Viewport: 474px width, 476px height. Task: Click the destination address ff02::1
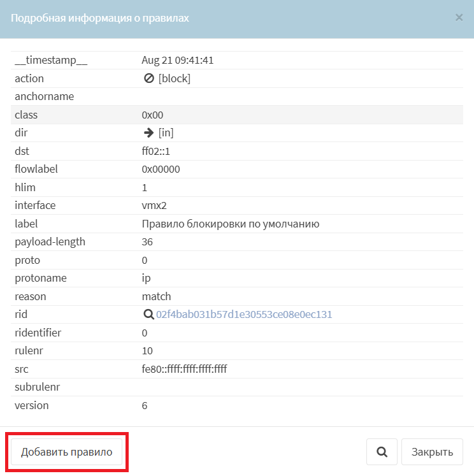click(x=156, y=151)
